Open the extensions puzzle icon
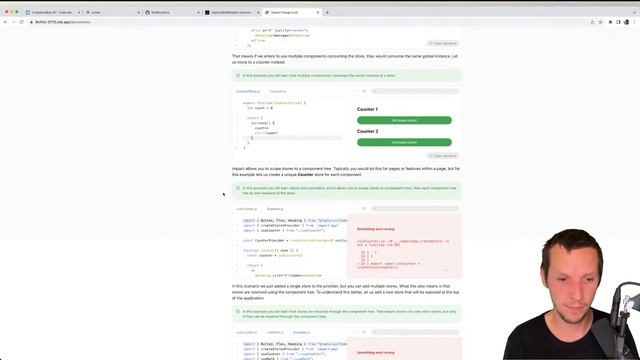The height and width of the screenshot is (360, 640). pyautogui.click(x=610, y=22)
